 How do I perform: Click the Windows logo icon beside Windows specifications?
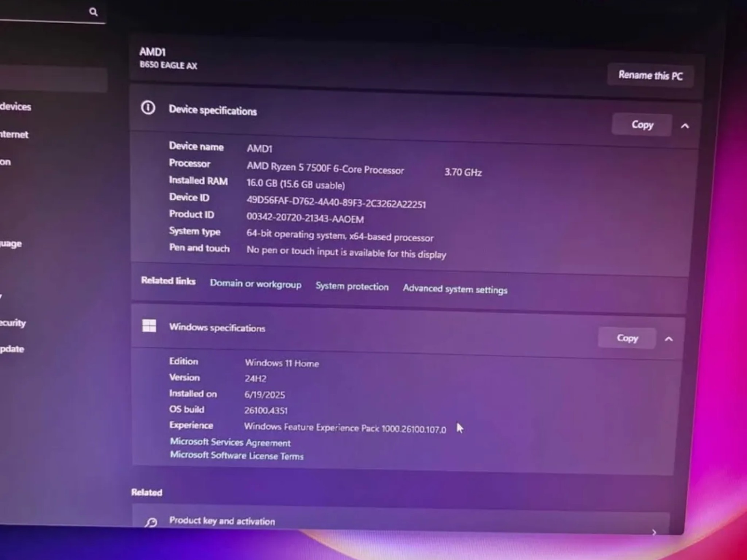(x=149, y=326)
